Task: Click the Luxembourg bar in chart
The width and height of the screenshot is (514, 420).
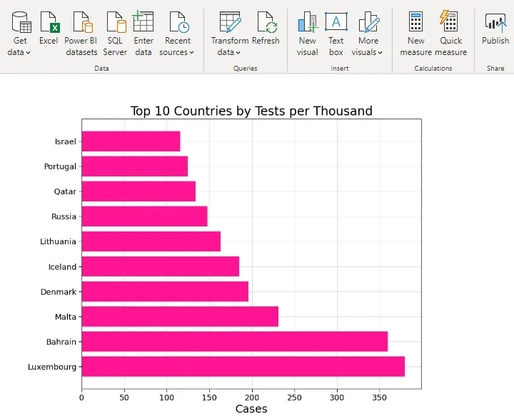Action: point(243,366)
